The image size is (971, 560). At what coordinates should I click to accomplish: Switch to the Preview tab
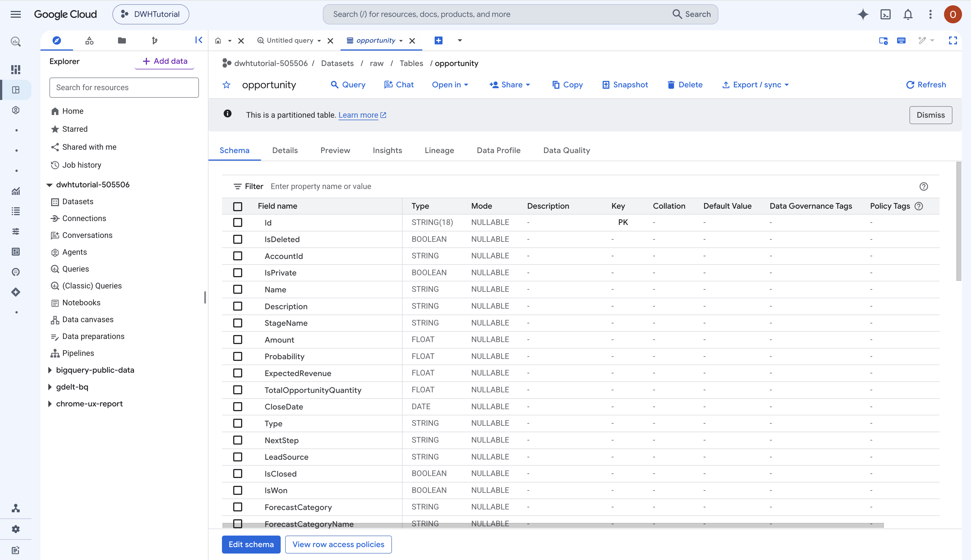pyautogui.click(x=335, y=150)
